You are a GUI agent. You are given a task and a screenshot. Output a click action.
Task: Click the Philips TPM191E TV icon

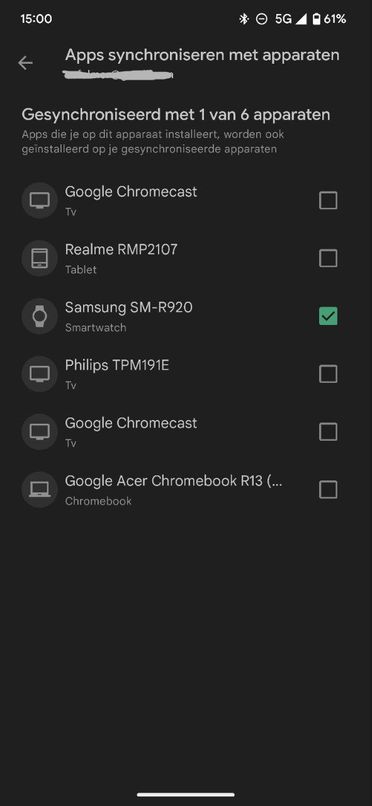[40, 374]
